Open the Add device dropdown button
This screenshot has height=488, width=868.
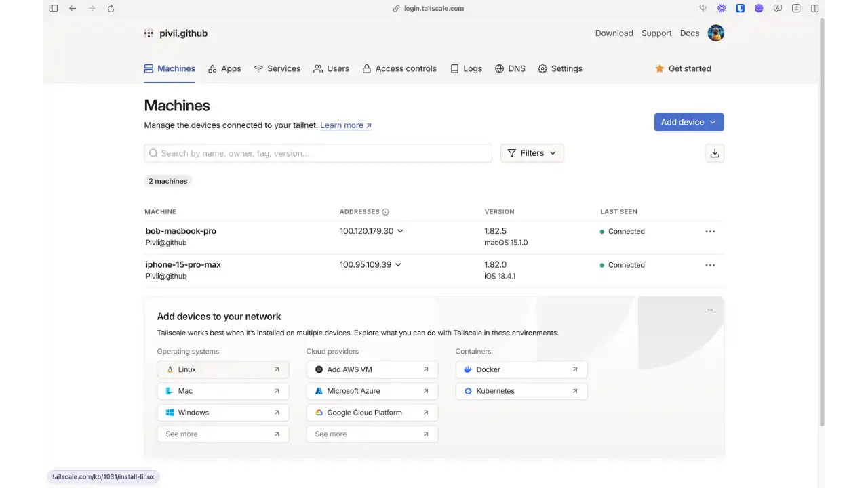688,122
